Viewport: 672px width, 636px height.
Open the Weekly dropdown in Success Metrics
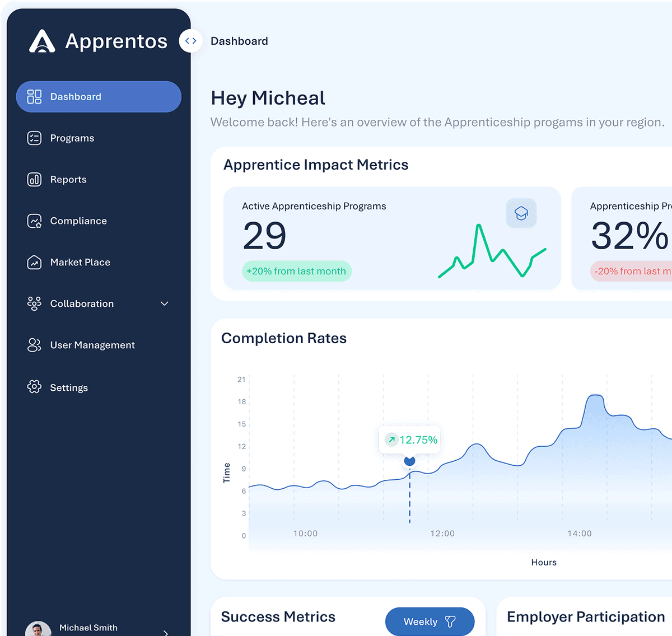tap(430, 621)
